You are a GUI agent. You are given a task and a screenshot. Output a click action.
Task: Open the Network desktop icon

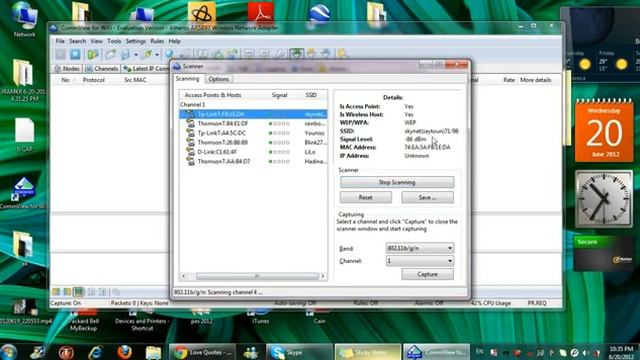coord(24,19)
